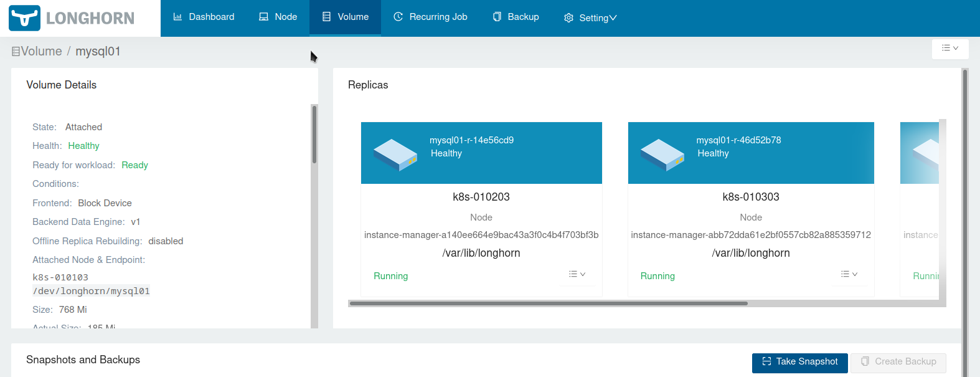Click the Backup copy icon
The width and height of the screenshot is (980, 377).
click(497, 17)
